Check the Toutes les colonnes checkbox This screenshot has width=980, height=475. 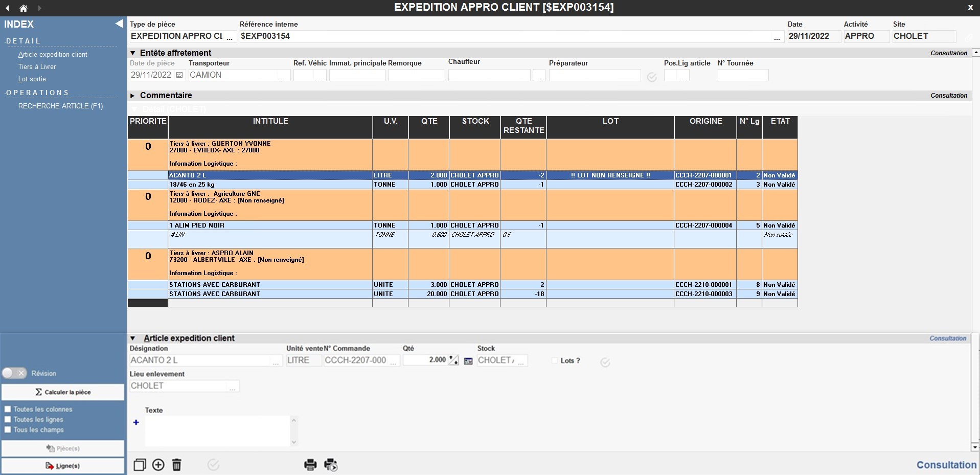8,409
